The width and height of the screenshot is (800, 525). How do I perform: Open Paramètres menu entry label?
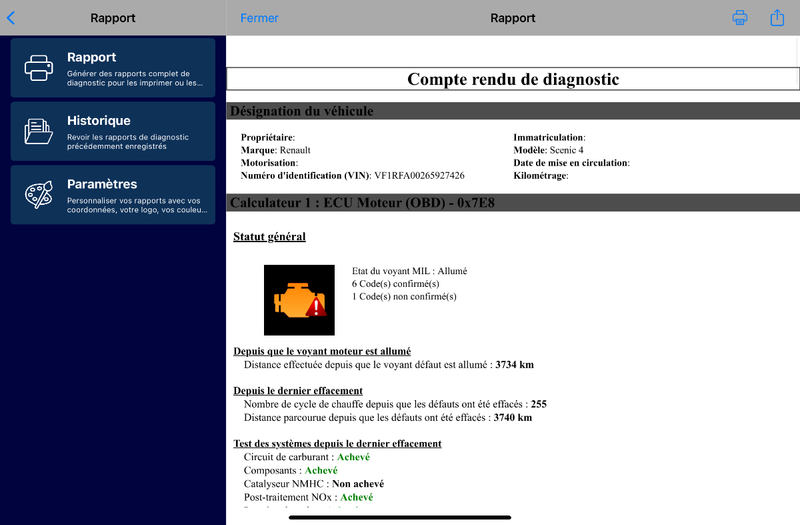tap(102, 184)
